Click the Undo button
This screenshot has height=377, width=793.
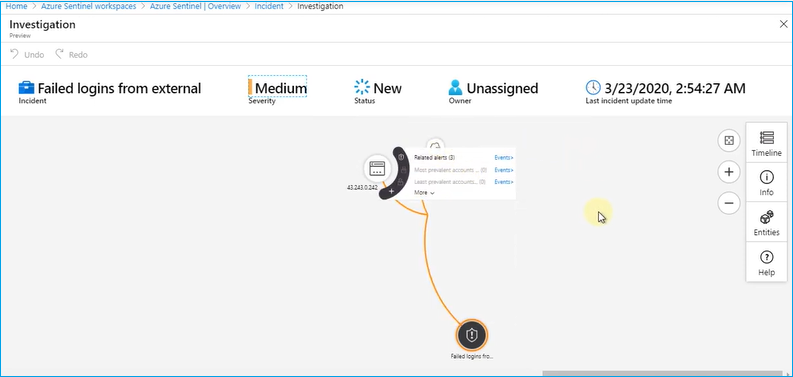pos(27,54)
